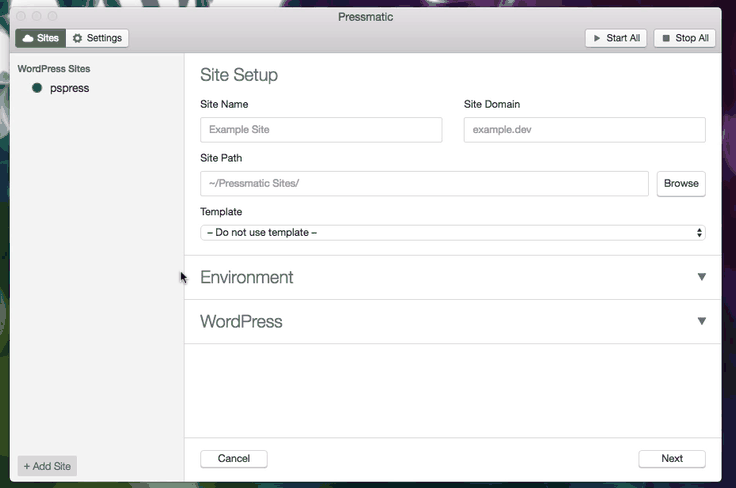Cancel the site setup
The image size is (736, 488).
tap(234, 458)
